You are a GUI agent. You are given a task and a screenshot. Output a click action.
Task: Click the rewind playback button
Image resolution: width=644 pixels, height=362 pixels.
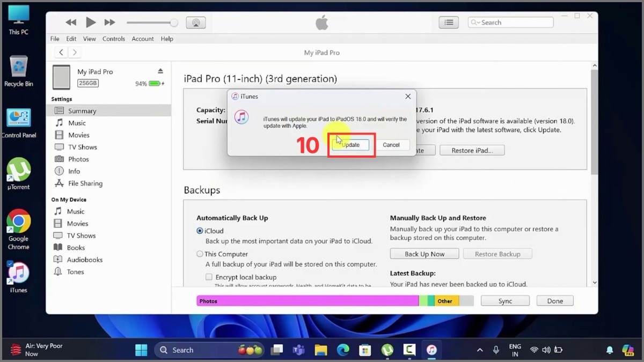click(71, 23)
